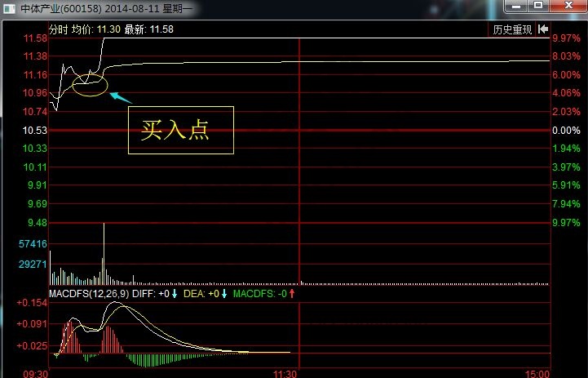The width and height of the screenshot is (588, 378).
Task: Click the blue down arrow after DEA
Action: click(224, 293)
